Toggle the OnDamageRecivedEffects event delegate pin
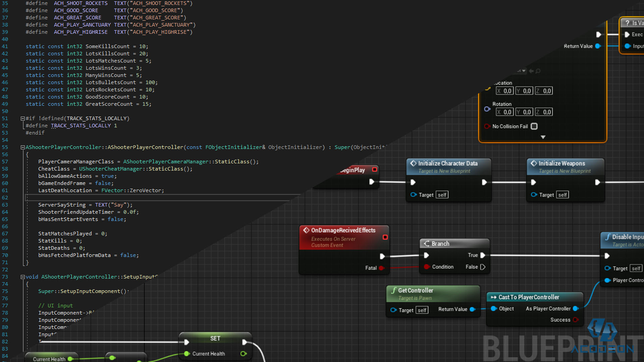Image resolution: width=644 pixels, height=362 pixels. pos(385,237)
